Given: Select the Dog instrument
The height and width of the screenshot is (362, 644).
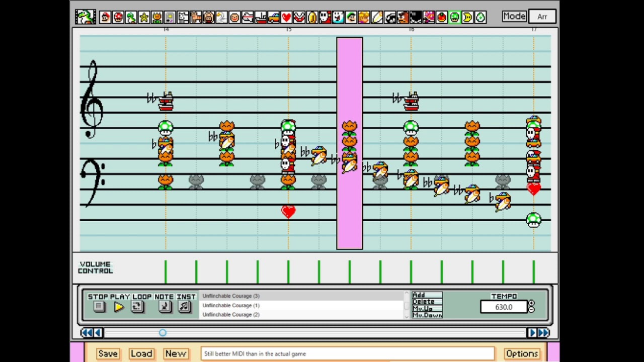Looking at the screenshot, I should tap(183, 17).
